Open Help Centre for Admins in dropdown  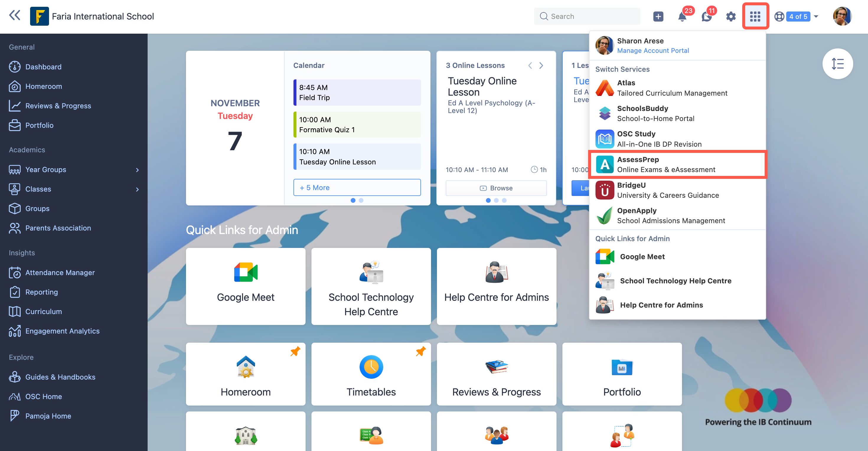click(677, 305)
